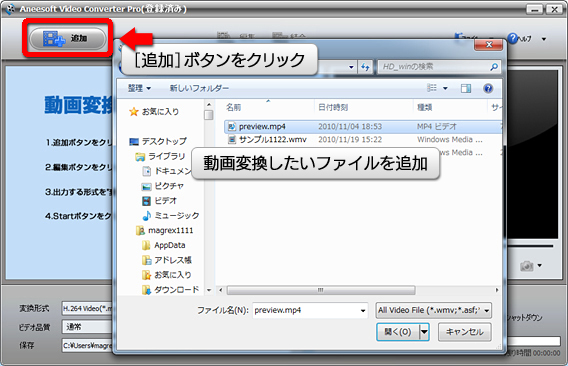
Task: Expand the 開く button split arrow
Action: tap(424, 332)
